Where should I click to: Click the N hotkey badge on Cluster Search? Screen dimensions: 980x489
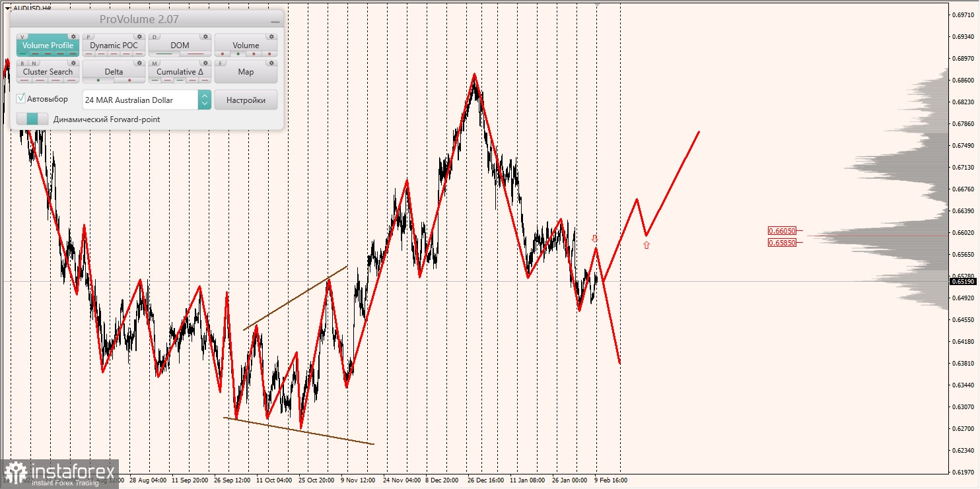pyautogui.click(x=34, y=63)
